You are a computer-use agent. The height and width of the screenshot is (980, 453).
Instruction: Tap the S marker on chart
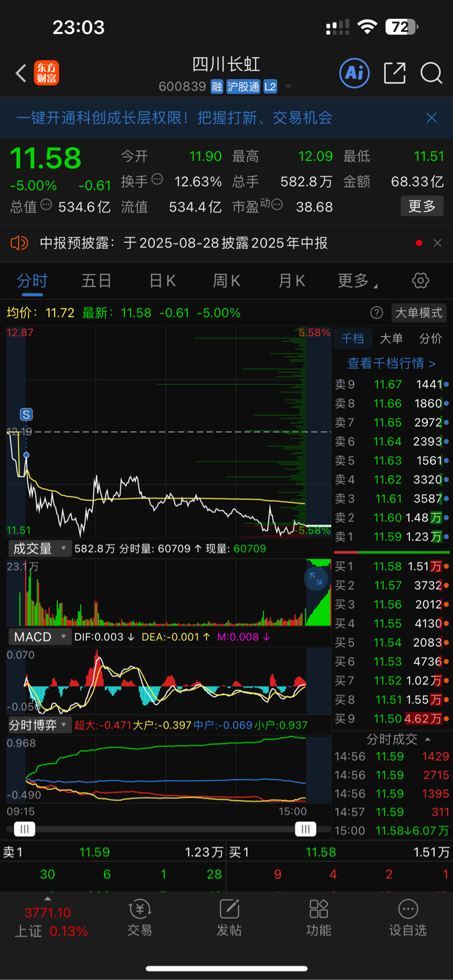(x=26, y=415)
